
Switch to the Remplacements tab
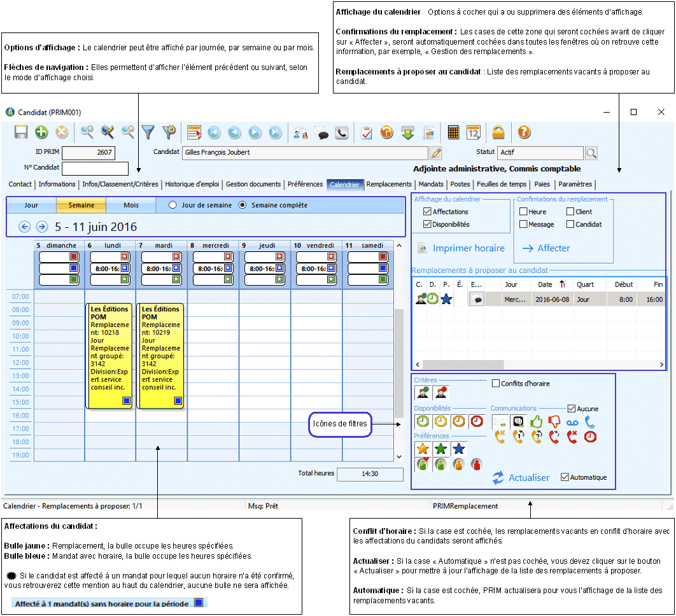tap(389, 185)
